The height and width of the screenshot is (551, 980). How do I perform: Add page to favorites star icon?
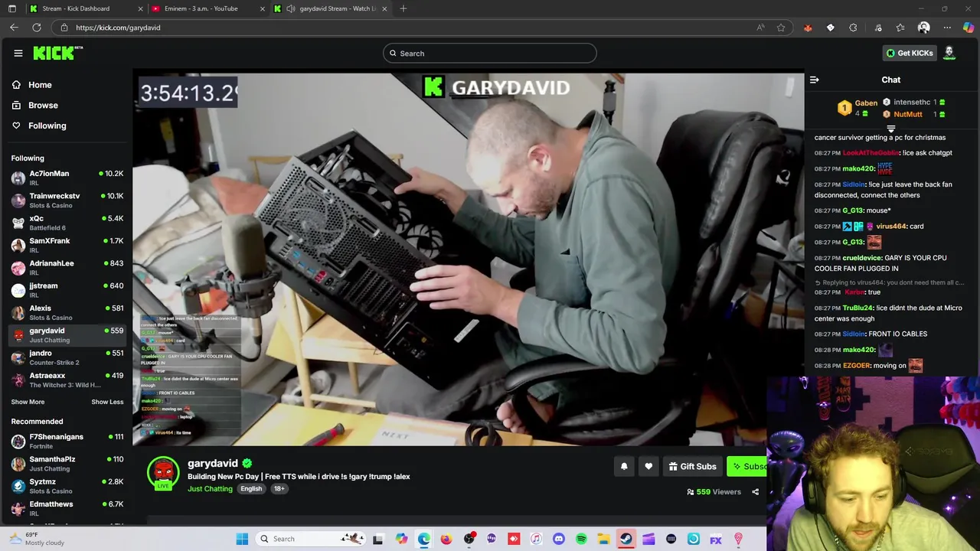(781, 28)
